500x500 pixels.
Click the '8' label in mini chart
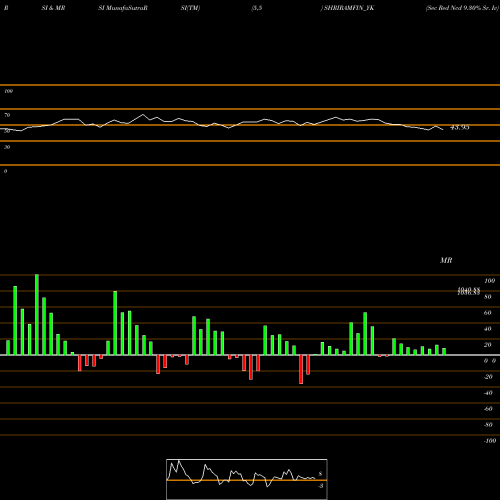(x=320, y=474)
